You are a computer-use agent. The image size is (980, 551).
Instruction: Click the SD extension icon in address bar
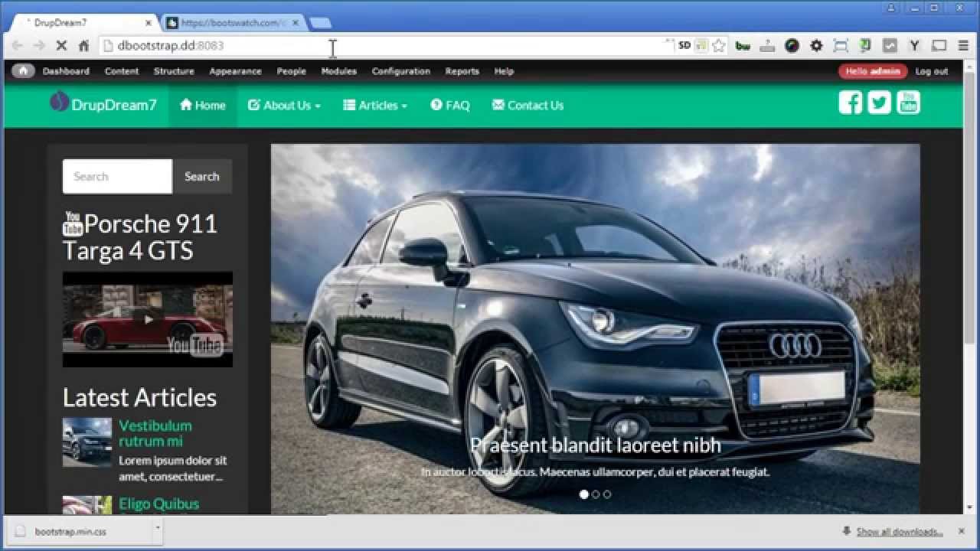point(684,46)
